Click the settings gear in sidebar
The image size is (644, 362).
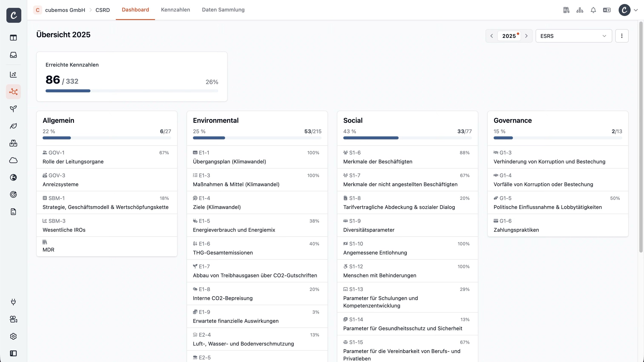tap(13, 336)
